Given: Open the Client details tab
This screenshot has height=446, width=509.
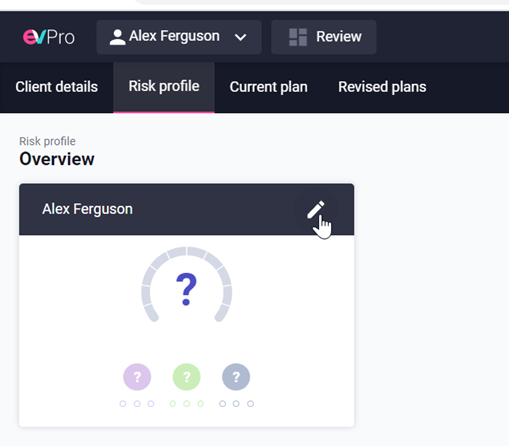Looking at the screenshot, I should pyautogui.click(x=57, y=87).
